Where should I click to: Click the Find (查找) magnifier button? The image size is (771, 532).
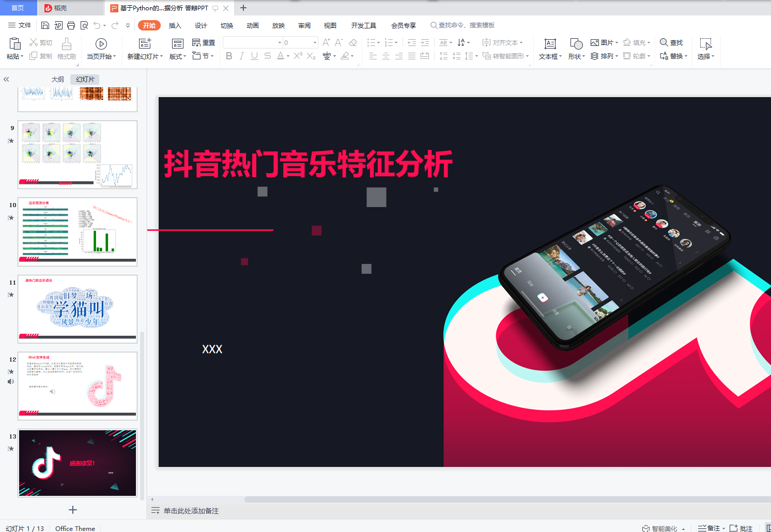tap(671, 42)
